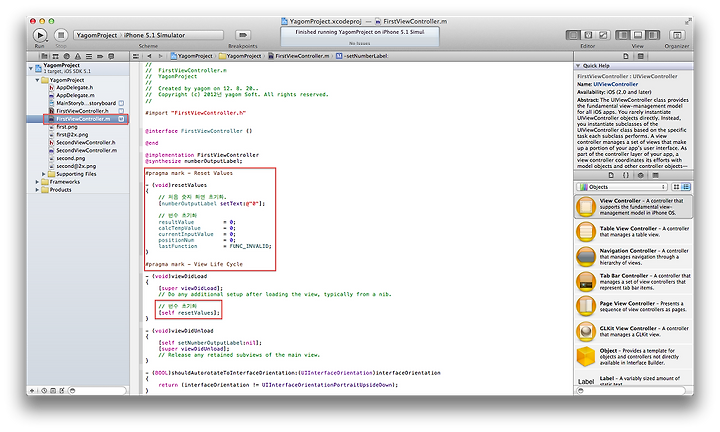Toggle the Debug area view button
The width and height of the screenshot is (720, 432).
[x=638, y=35]
